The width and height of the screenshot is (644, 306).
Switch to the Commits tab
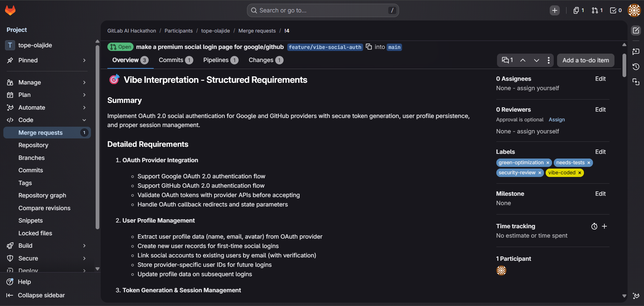pos(176,60)
